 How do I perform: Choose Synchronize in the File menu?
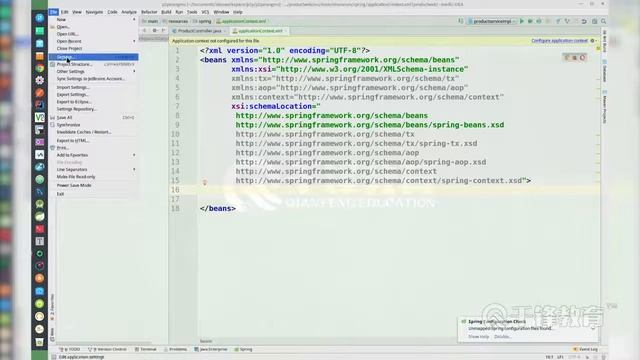click(93, 125)
